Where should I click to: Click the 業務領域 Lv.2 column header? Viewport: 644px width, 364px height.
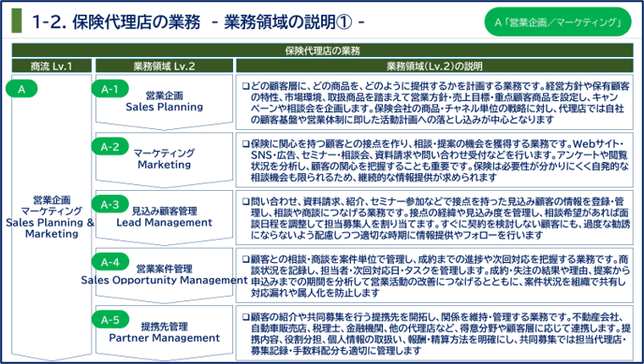tap(165, 66)
